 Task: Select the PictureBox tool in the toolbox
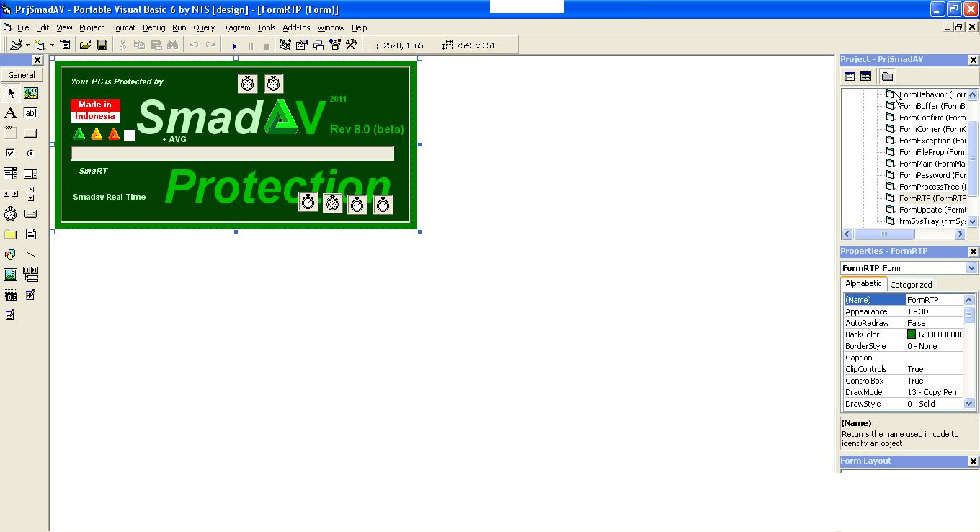30,93
